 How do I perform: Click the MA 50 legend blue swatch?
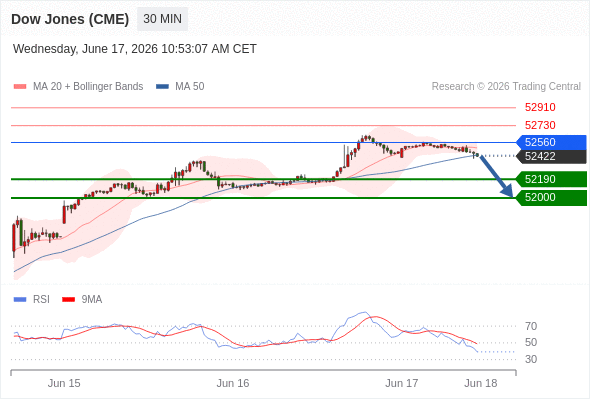[x=162, y=87]
